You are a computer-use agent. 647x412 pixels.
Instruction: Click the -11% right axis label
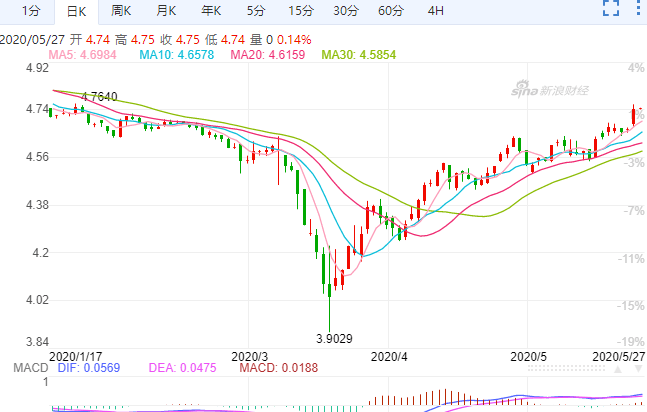631,259
